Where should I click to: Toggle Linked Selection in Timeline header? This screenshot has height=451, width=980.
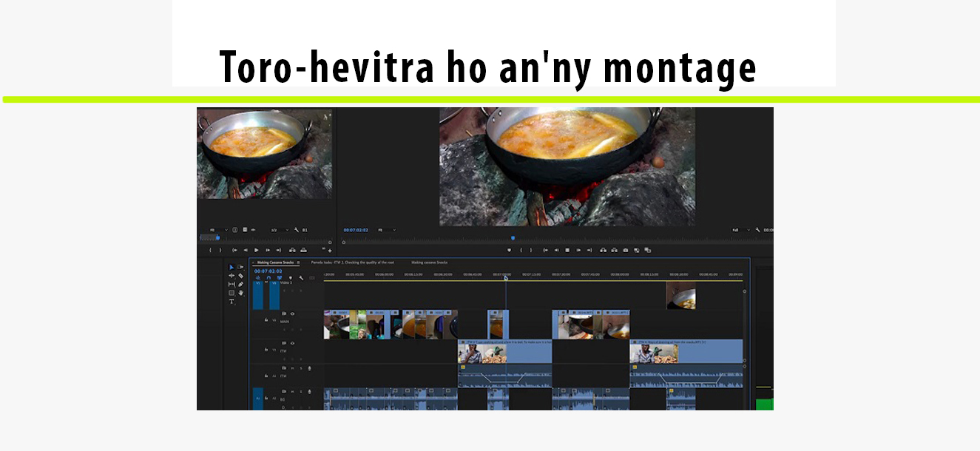[x=280, y=278]
